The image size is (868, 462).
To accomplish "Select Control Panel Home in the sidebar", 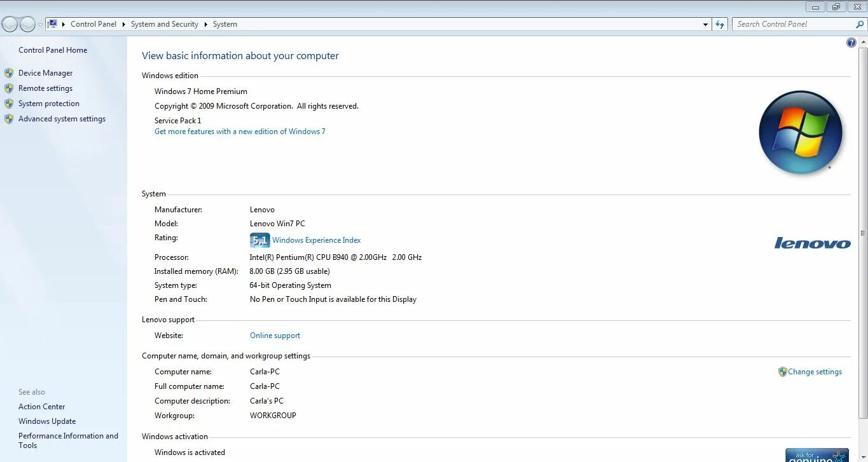I will (53, 50).
